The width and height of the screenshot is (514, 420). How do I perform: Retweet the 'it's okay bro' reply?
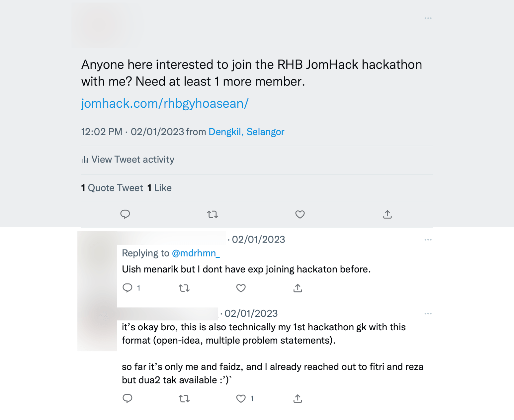184,398
